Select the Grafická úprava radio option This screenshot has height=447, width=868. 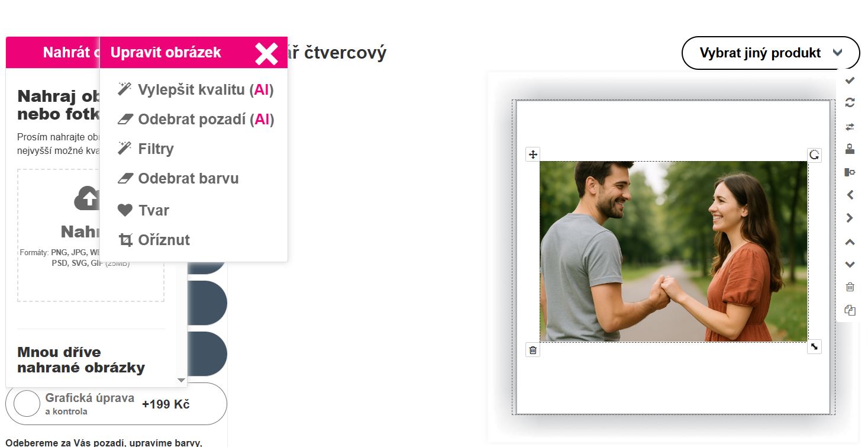point(27,404)
